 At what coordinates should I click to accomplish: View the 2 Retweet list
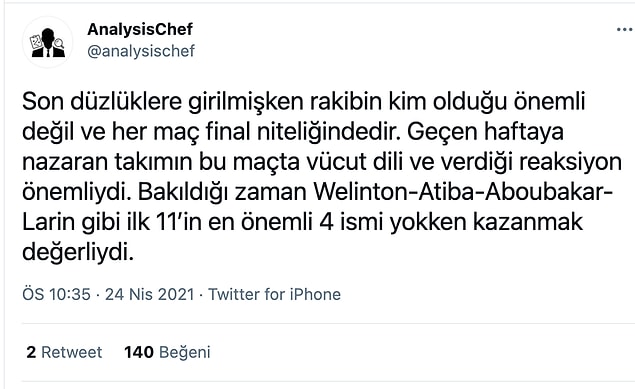coord(64,352)
